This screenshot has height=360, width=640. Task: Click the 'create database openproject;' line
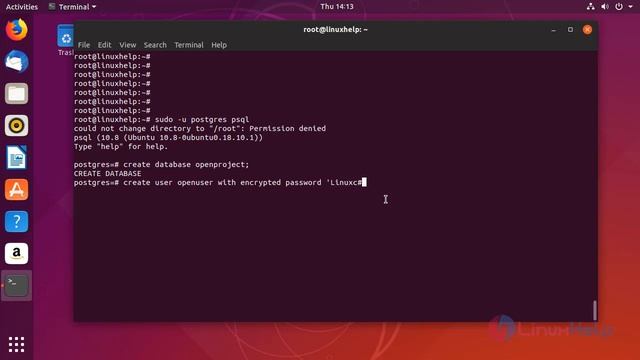(161, 164)
